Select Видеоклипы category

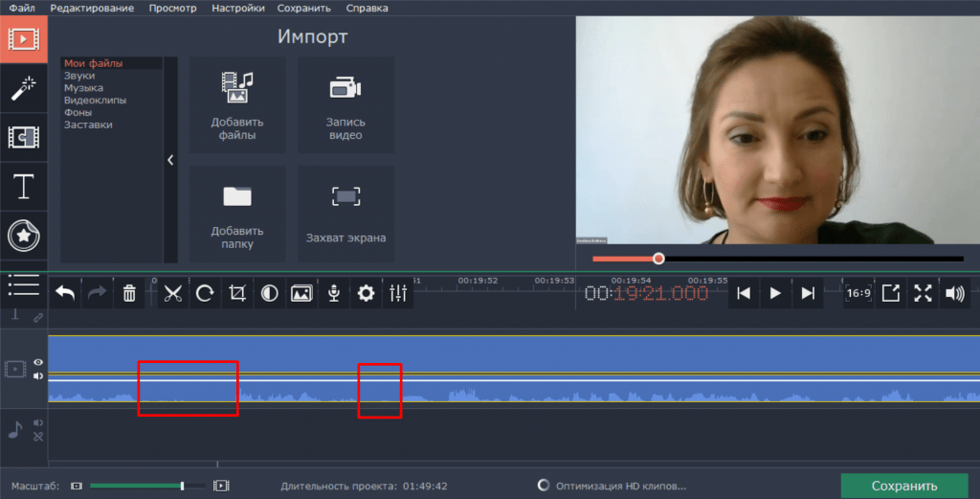(95, 100)
